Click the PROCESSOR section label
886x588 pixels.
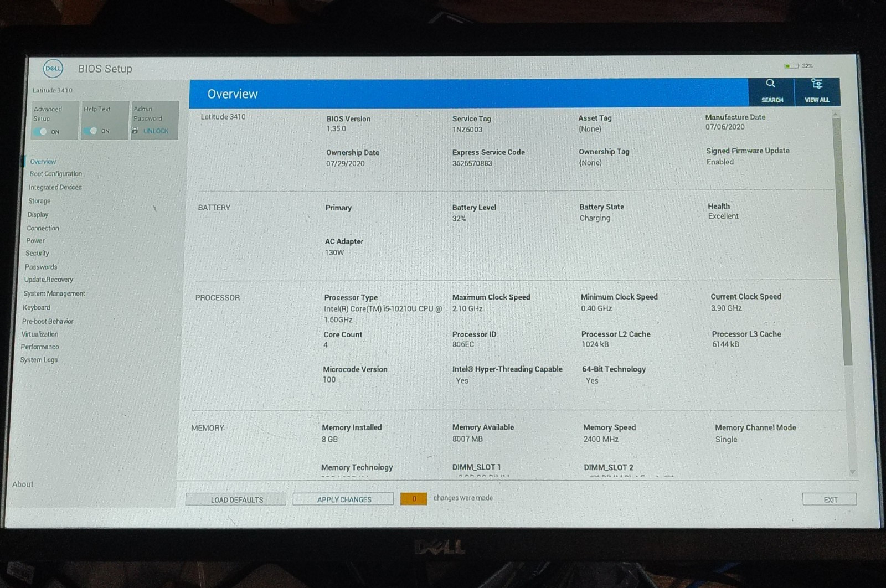pyautogui.click(x=217, y=298)
